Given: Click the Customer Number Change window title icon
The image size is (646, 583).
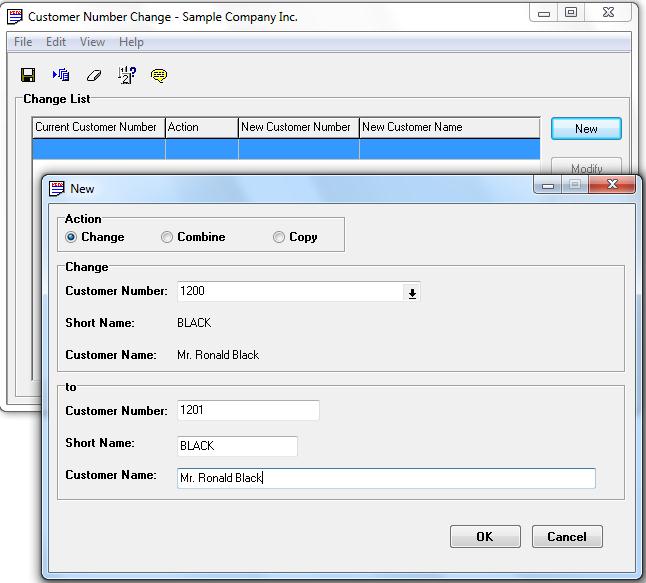Looking at the screenshot, I should coord(15,17).
